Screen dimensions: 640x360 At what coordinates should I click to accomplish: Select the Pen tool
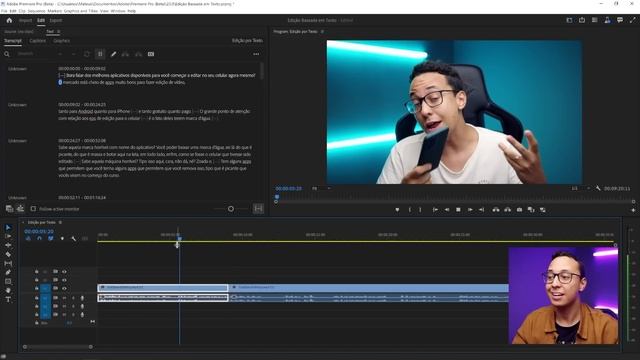[8, 272]
